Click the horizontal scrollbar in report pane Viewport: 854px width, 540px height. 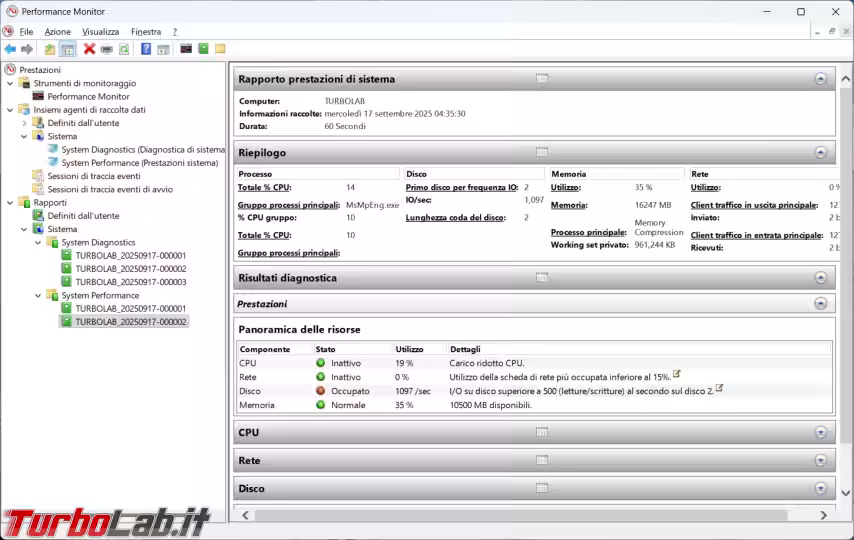tap(530, 515)
